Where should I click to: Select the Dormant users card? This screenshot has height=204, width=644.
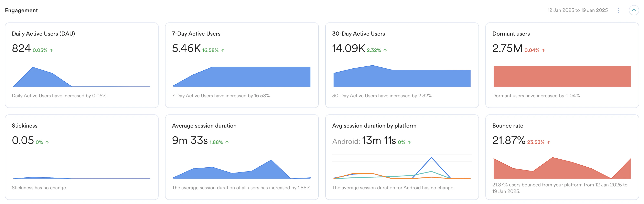click(x=561, y=65)
